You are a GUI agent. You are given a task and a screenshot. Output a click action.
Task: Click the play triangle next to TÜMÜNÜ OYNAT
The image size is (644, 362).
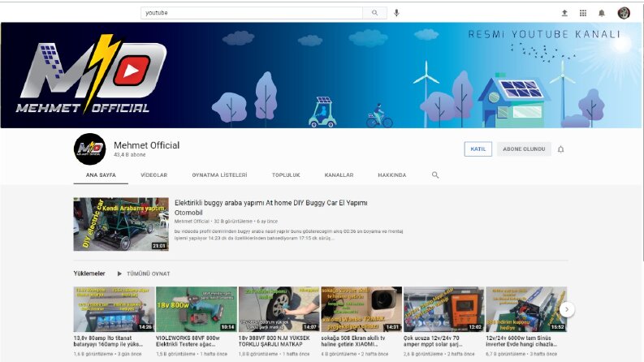pyautogui.click(x=119, y=274)
